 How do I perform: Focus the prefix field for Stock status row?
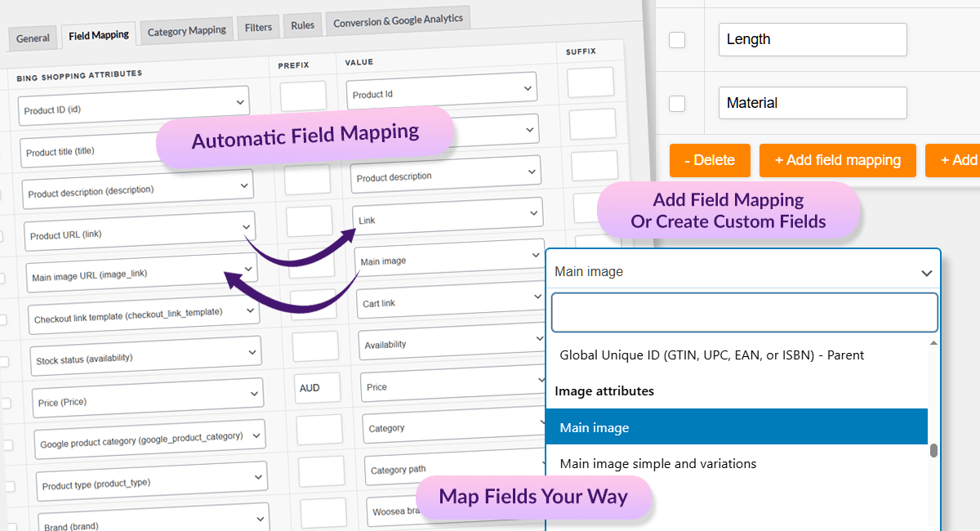tap(315, 346)
